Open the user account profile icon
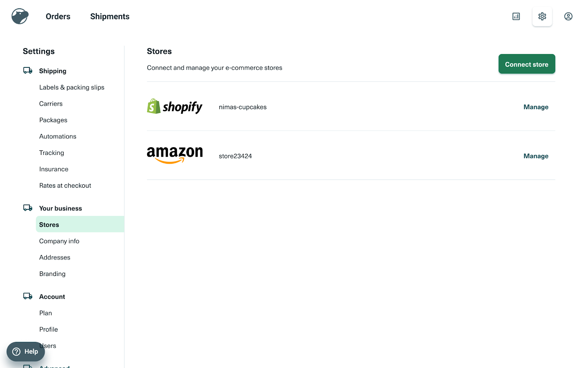588x368 pixels. tap(568, 16)
